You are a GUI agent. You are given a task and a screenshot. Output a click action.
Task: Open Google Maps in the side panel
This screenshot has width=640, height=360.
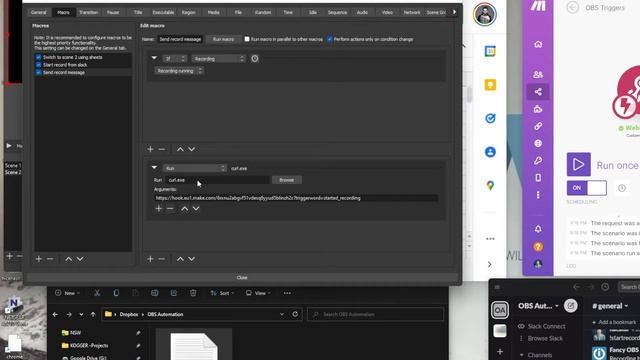pos(490,186)
